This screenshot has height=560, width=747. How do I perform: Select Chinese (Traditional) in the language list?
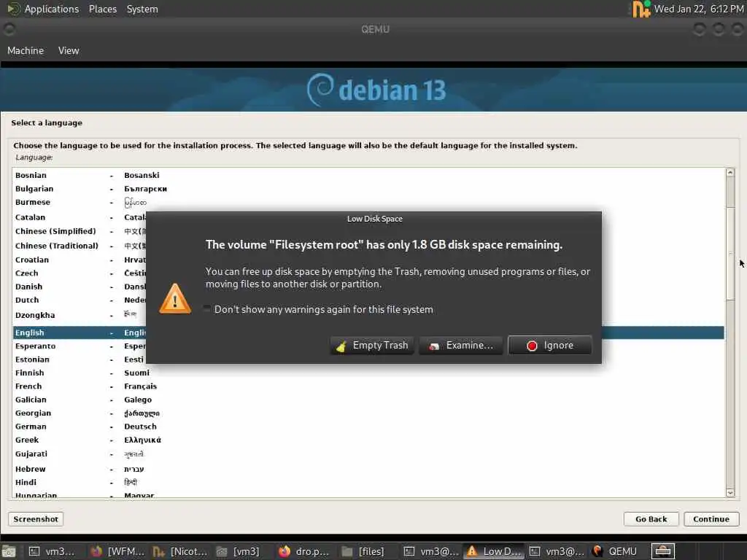click(x=368, y=246)
